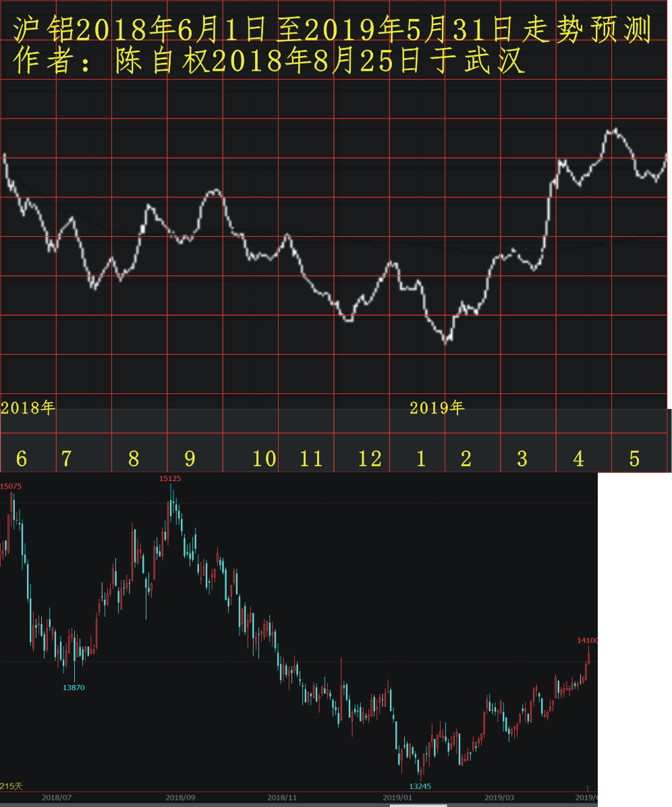Click the 13245 lowest price label
Viewport: 672px width, 807px height.
click(420, 786)
